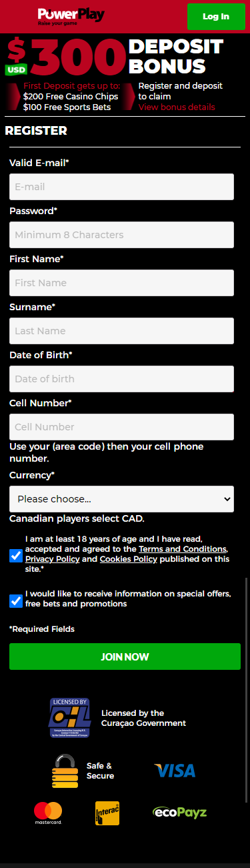
Task: Open the Terms and Conditions link
Action: [183, 549]
